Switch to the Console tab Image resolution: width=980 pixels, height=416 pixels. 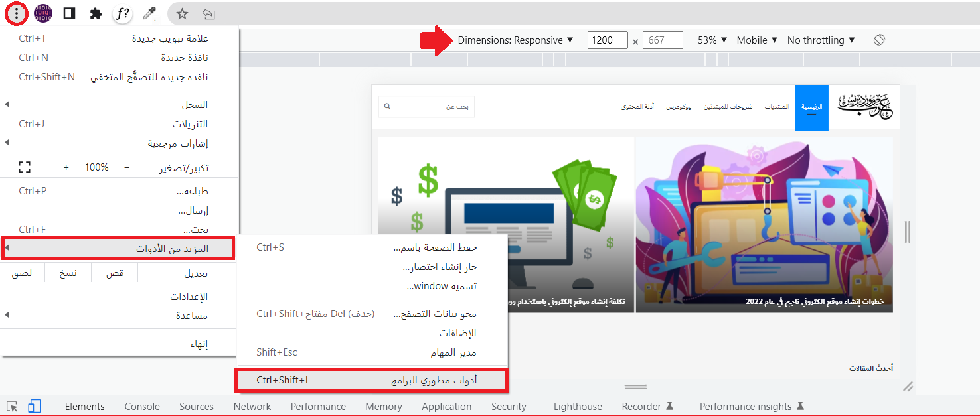142,407
